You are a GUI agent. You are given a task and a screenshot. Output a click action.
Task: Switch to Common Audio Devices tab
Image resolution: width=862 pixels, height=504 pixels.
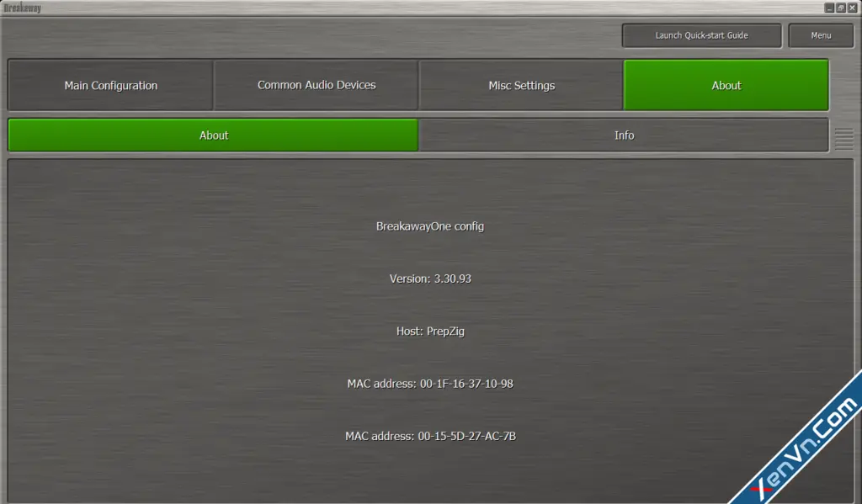(317, 85)
